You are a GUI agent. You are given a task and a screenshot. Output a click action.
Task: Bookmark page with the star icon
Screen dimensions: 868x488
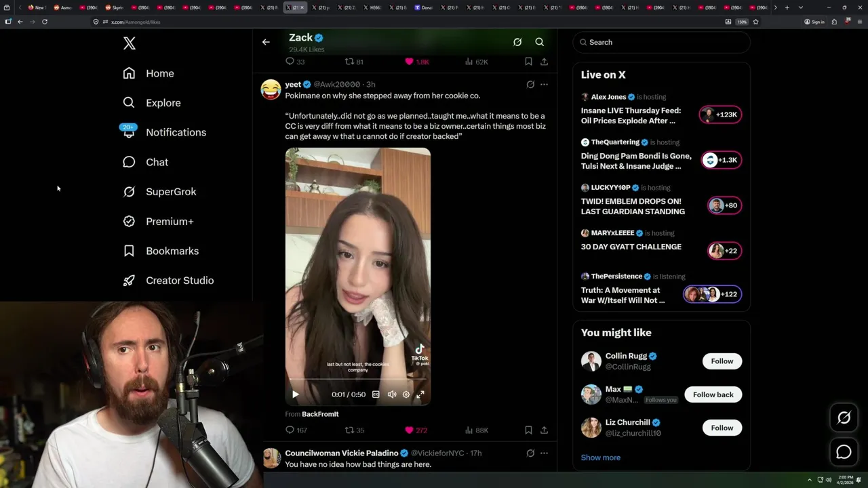click(x=755, y=22)
